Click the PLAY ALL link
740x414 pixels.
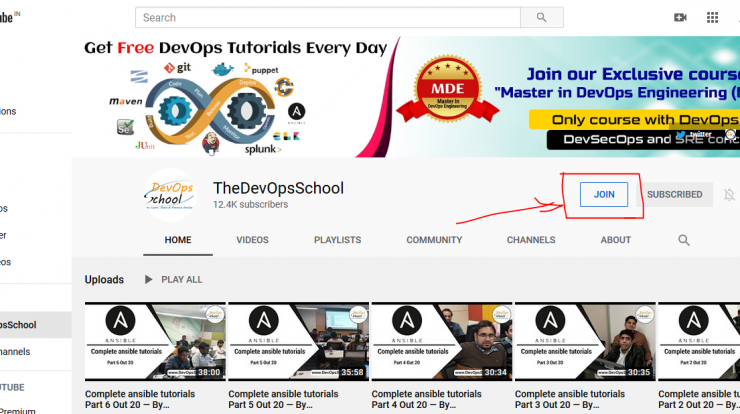182,279
